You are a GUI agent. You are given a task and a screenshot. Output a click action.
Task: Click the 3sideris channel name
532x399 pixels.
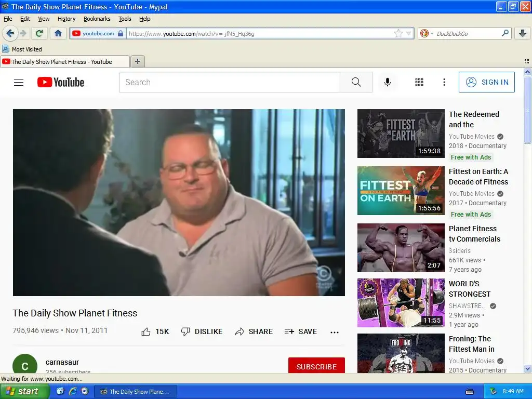459,250
